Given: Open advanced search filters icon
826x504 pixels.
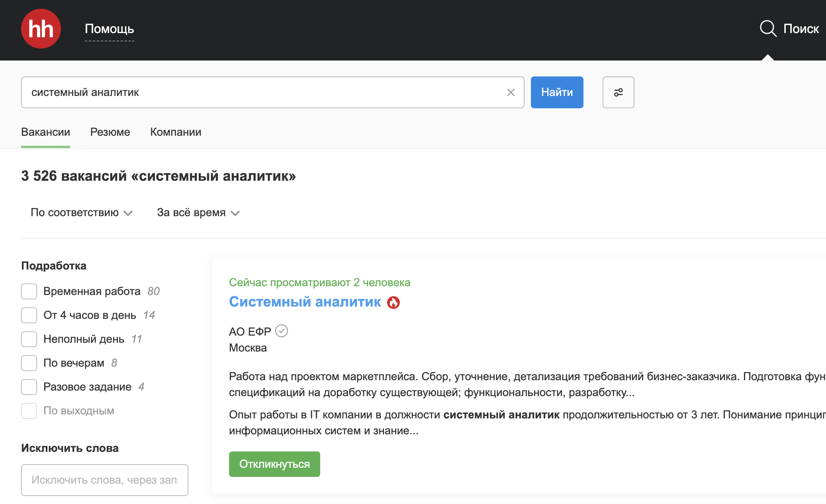Looking at the screenshot, I should [618, 92].
